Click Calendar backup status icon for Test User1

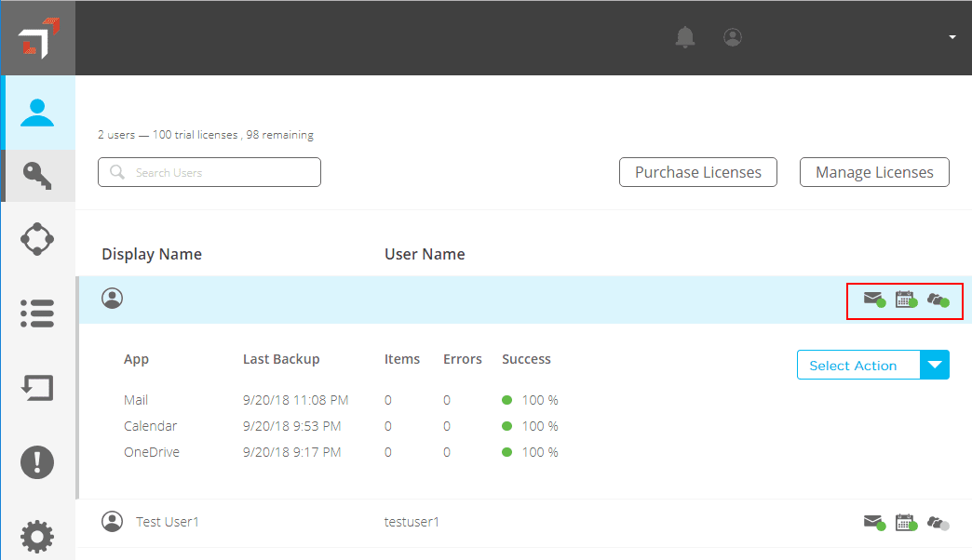point(905,523)
